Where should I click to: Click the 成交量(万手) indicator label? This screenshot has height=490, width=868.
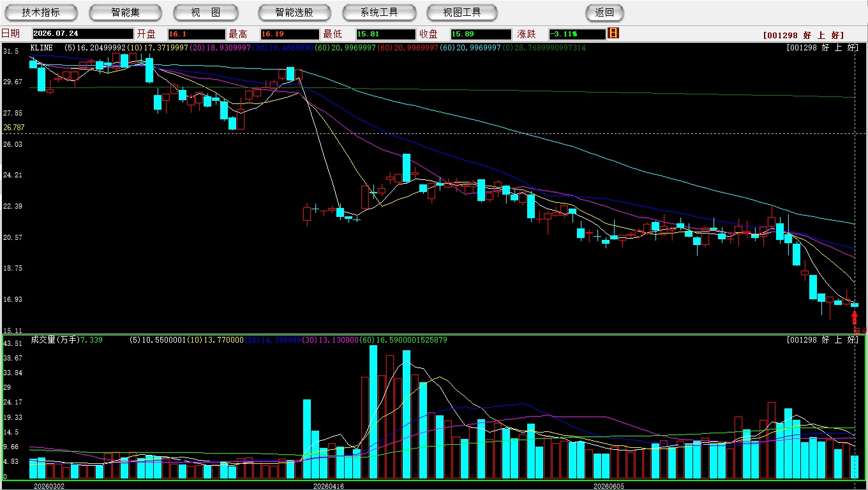coord(55,340)
